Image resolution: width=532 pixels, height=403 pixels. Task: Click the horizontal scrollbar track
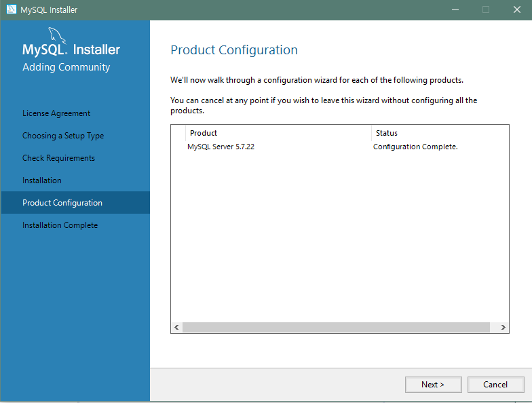tap(336, 327)
